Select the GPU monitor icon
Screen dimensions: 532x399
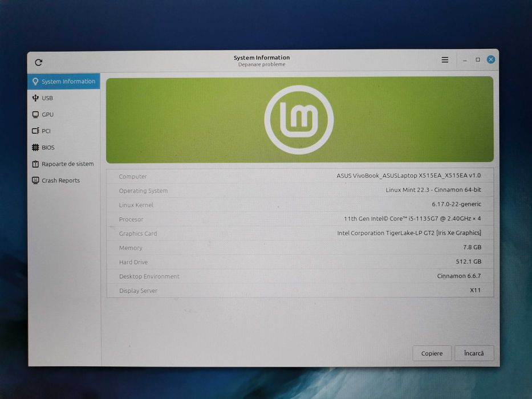click(35, 115)
